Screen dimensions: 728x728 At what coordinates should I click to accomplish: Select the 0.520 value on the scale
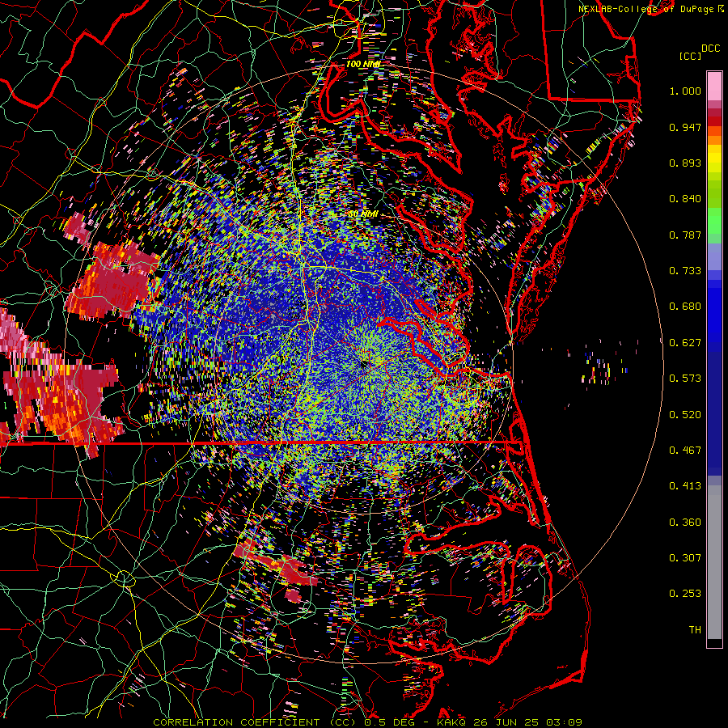(685, 415)
